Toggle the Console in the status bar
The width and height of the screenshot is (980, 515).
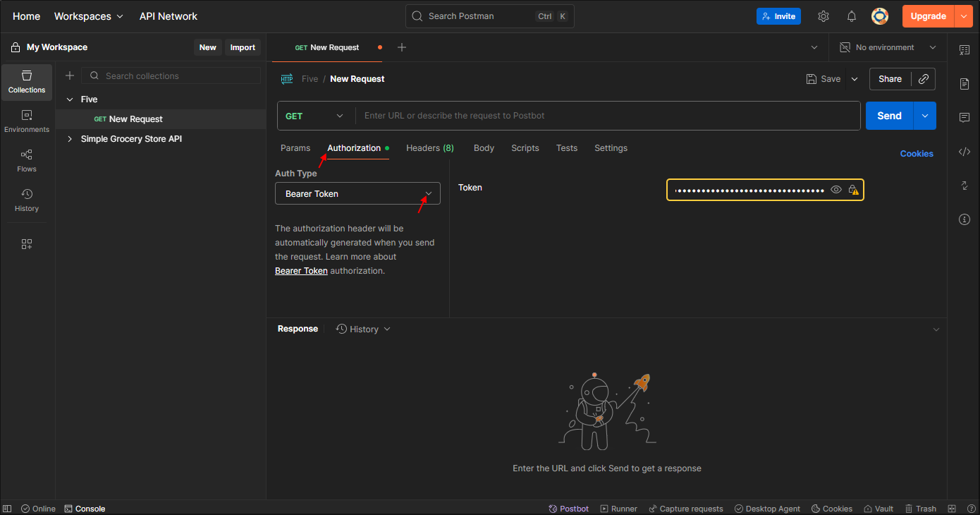85,509
